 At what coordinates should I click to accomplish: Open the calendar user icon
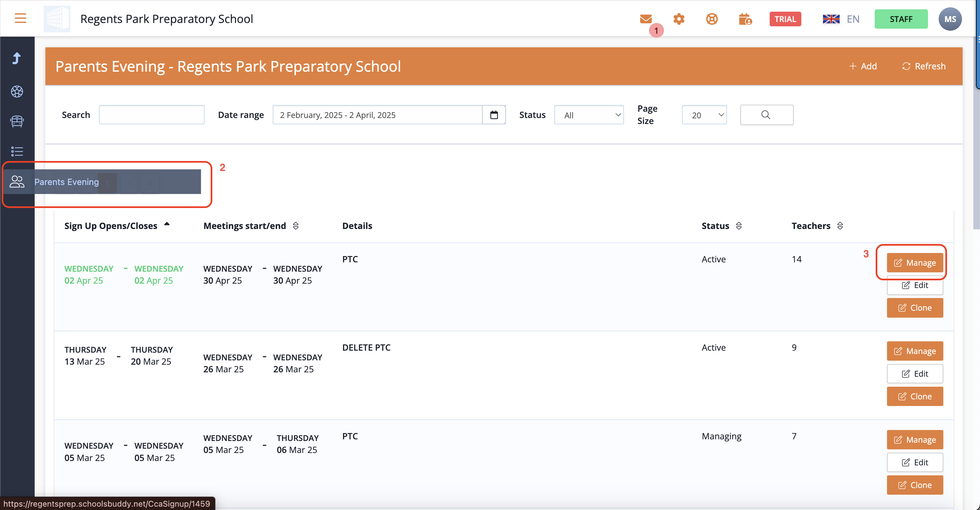point(745,19)
